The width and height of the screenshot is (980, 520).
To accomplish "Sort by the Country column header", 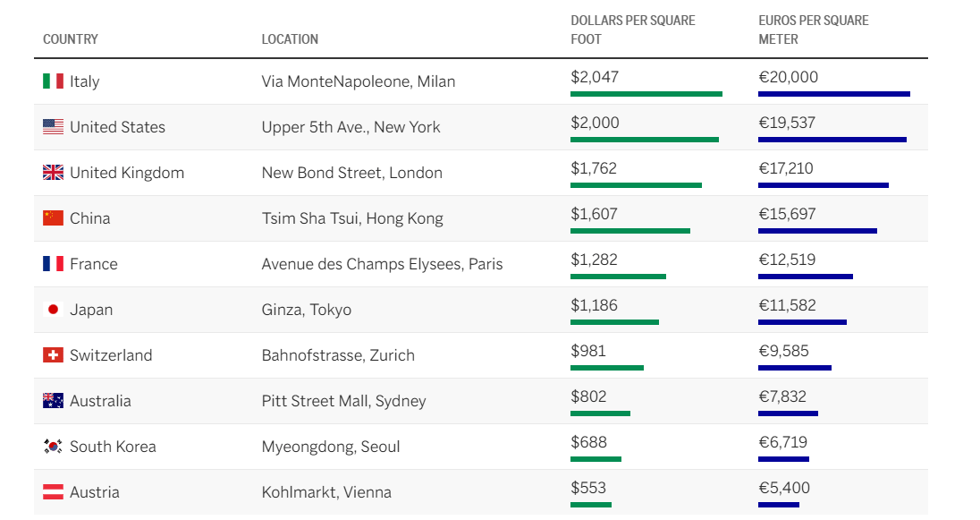I will tap(71, 39).
